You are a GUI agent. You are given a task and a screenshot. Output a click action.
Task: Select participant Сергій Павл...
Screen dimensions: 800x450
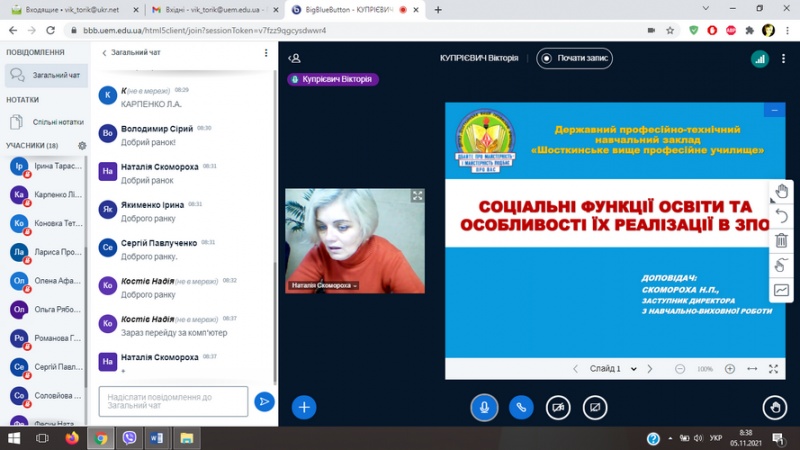click(46, 367)
